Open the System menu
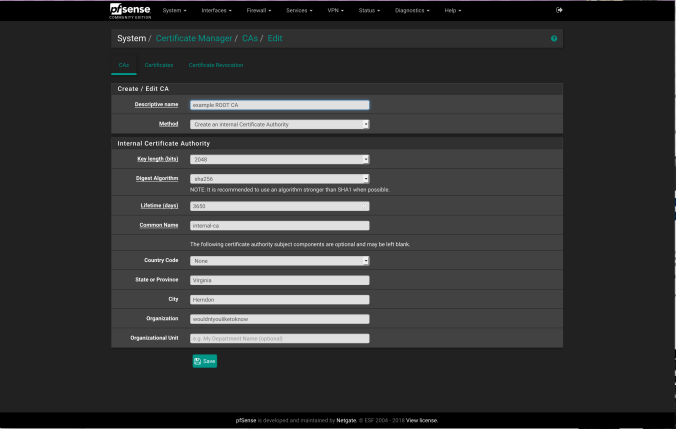The height and width of the screenshot is (429, 676). 175,10
